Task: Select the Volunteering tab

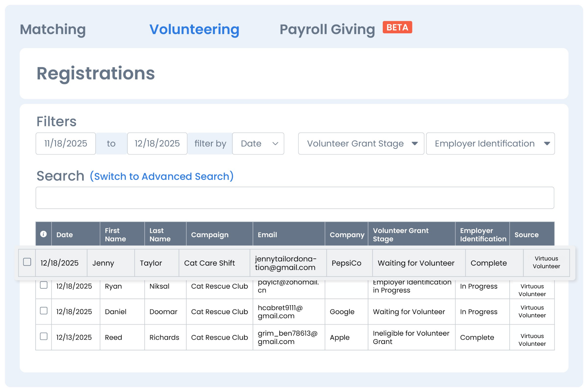Action: 194,30
